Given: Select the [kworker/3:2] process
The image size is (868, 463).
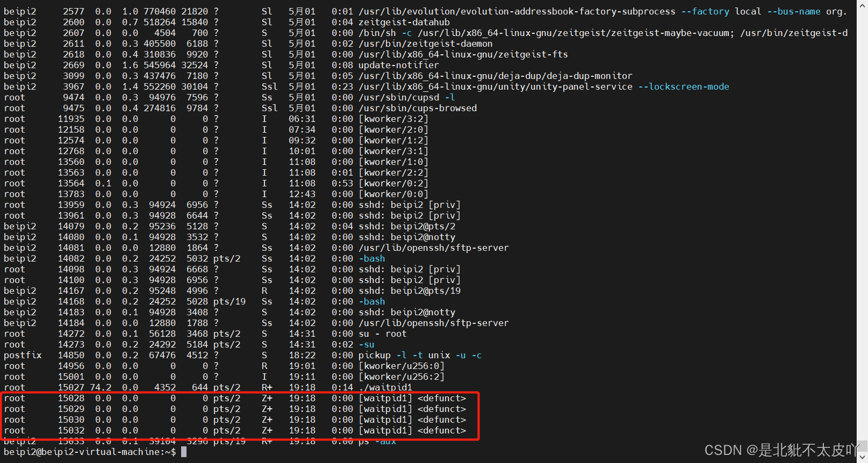Looking at the screenshot, I should click(393, 119).
